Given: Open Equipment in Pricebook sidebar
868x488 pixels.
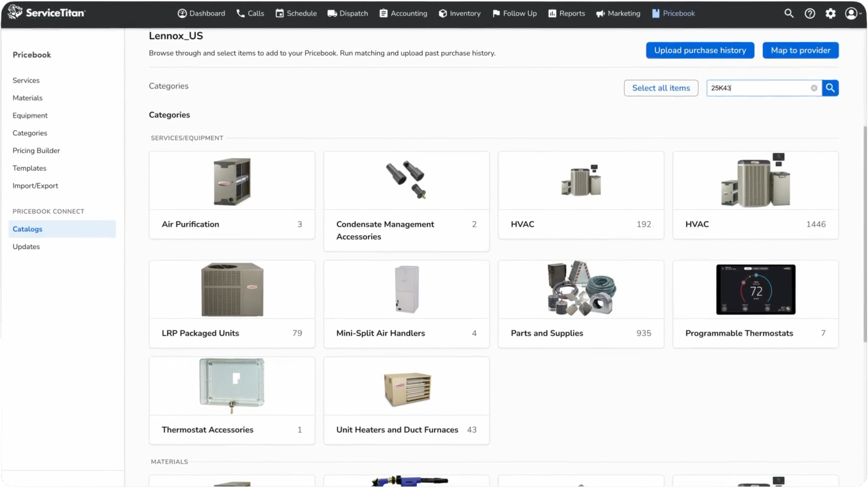Looking at the screenshot, I should coord(30,116).
